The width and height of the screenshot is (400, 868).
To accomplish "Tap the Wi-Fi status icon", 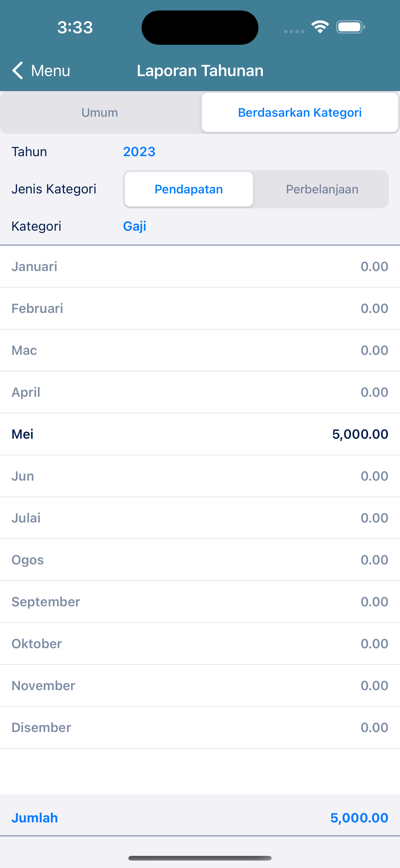I will (x=320, y=27).
